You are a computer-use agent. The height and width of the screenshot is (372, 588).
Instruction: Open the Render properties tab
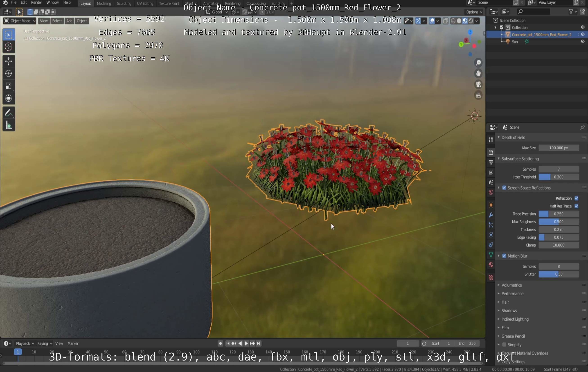tap(491, 152)
